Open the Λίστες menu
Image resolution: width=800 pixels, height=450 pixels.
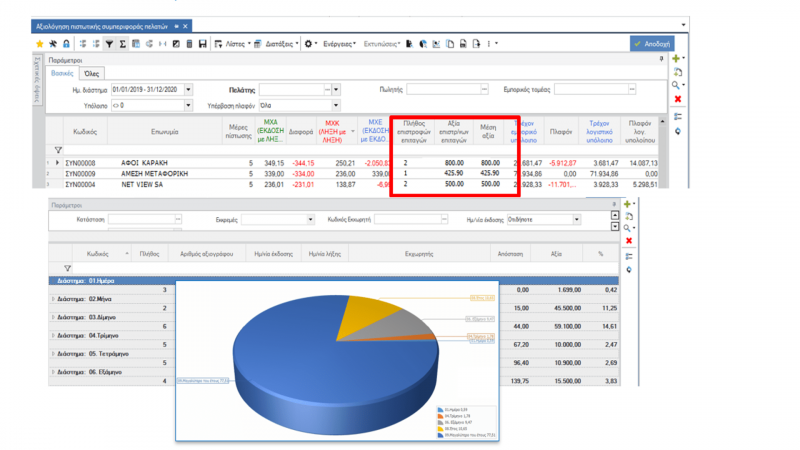pos(233,44)
